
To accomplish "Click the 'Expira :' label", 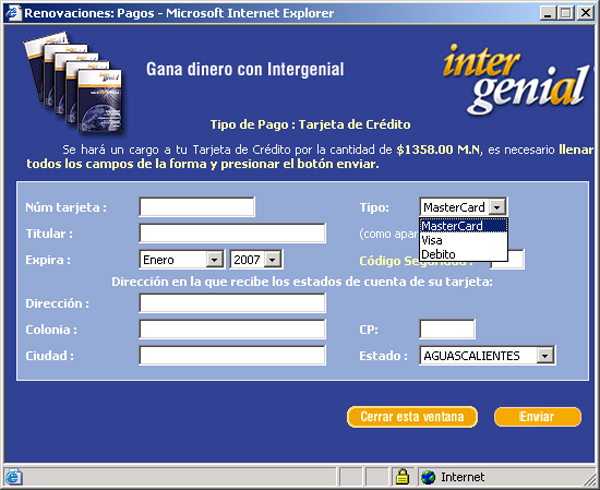I will point(48,260).
